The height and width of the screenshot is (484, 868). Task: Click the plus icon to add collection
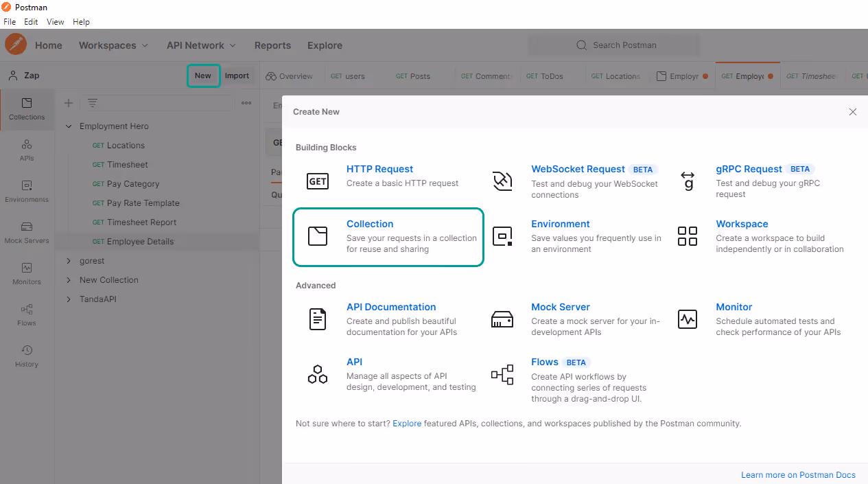pyautogui.click(x=69, y=103)
